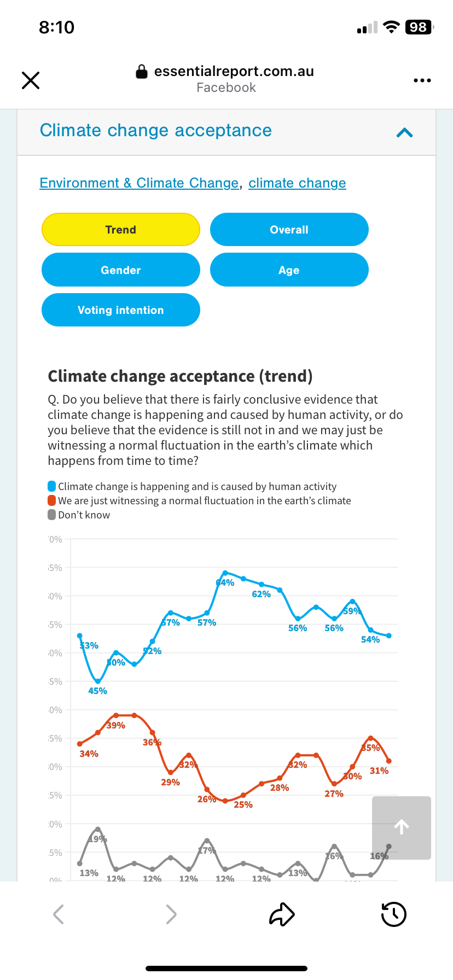This screenshot has height=980, width=453.
Task: Open the history clock icon
Action: tap(393, 914)
